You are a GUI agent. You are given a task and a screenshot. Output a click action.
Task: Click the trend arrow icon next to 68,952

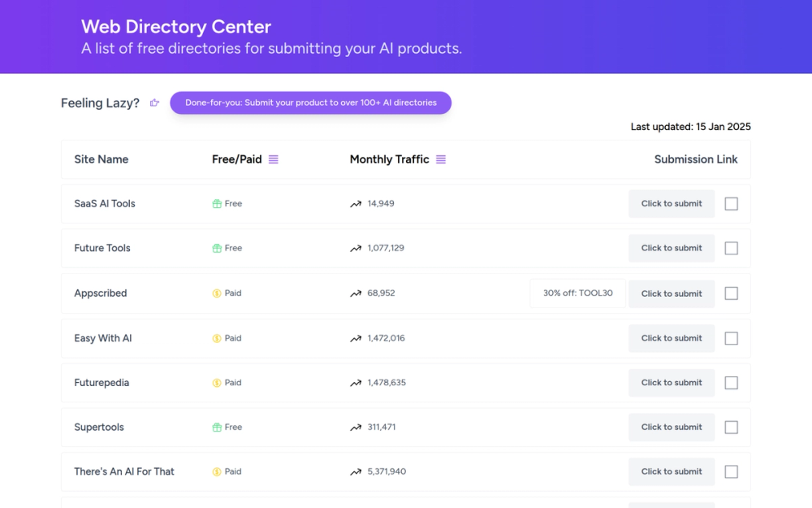[356, 294]
